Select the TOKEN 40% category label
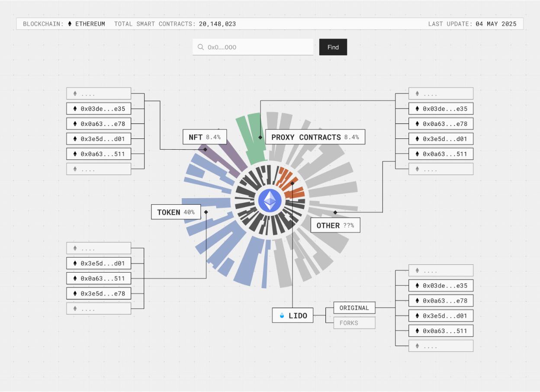Viewport: 540px width, 392px height. coord(176,212)
